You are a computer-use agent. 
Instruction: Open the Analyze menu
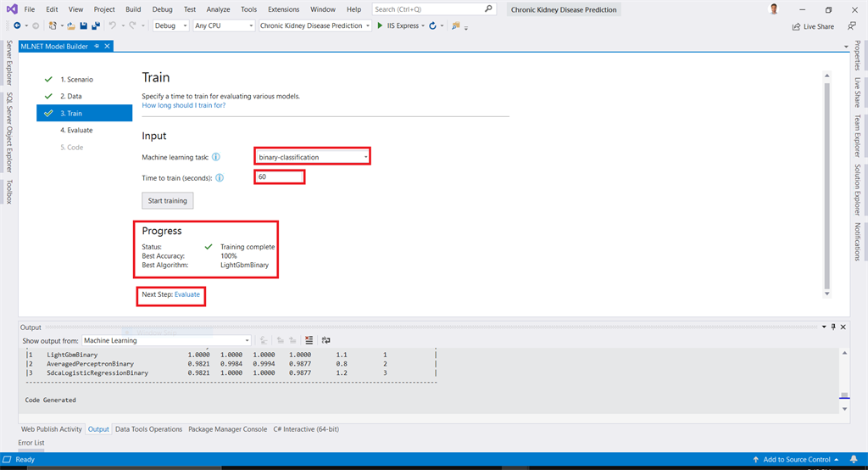218,9
